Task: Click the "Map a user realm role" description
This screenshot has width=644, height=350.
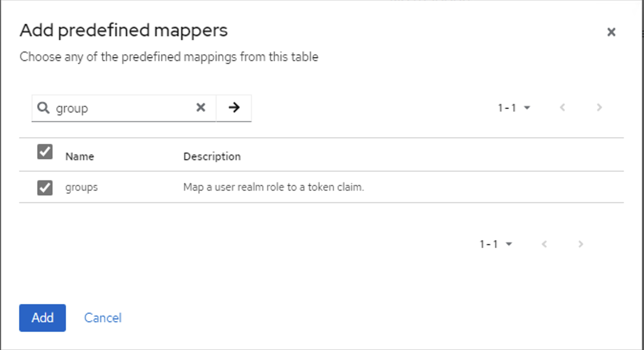Action: 273,187
